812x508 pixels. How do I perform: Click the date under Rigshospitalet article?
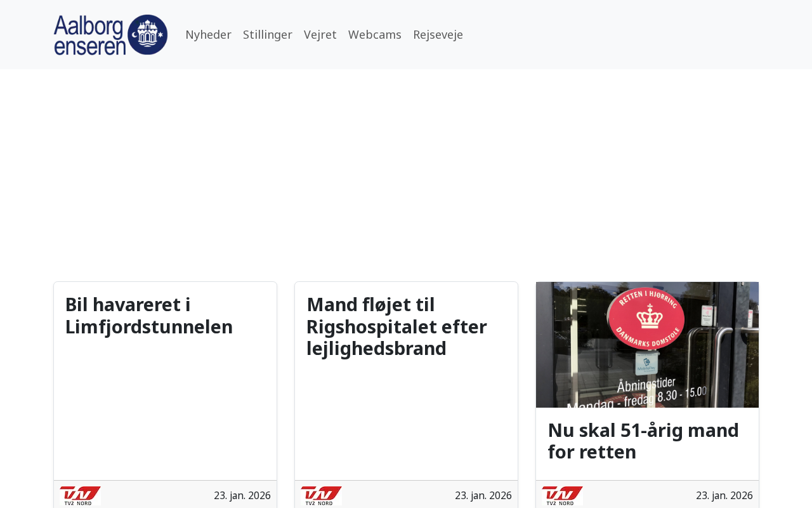tap(483, 495)
